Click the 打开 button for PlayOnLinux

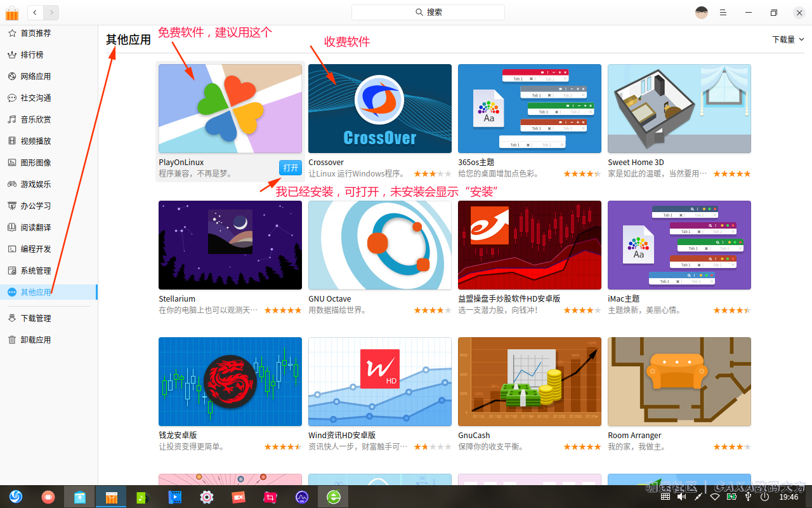coord(291,168)
